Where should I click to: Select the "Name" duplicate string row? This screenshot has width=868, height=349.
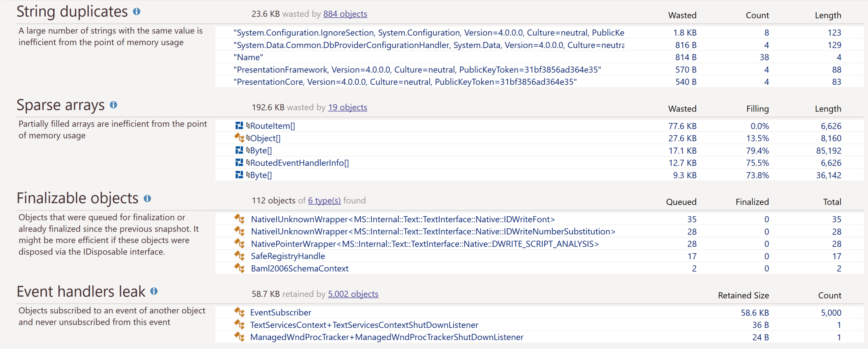[x=539, y=57]
